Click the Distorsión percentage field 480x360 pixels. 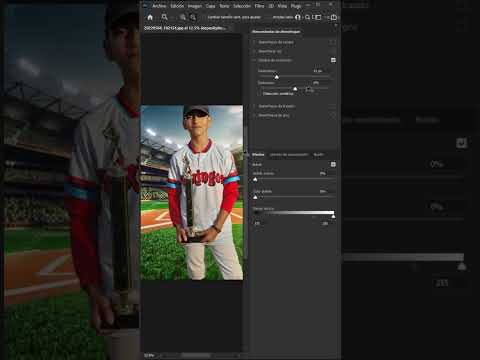317,82
